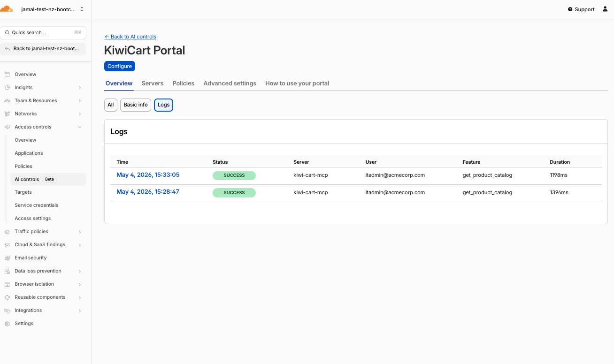614x364 pixels.
Task: Click the blue Configure button
Action: tap(120, 66)
